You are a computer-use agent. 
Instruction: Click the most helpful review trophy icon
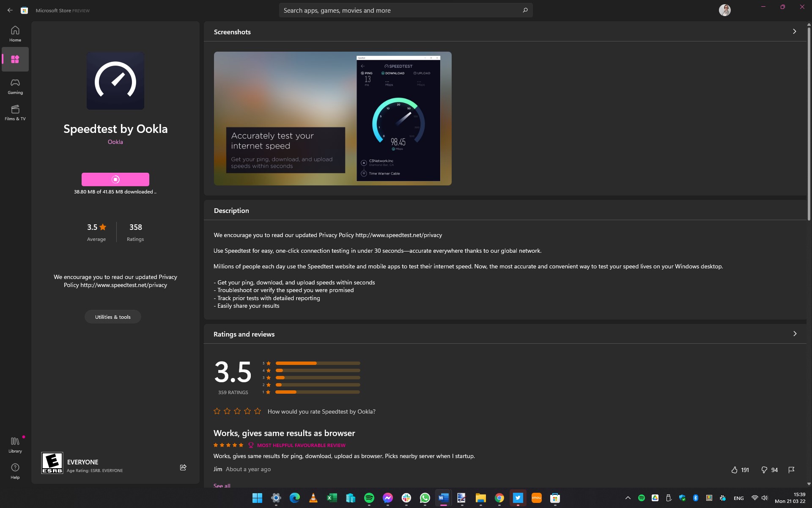click(251, 445)
